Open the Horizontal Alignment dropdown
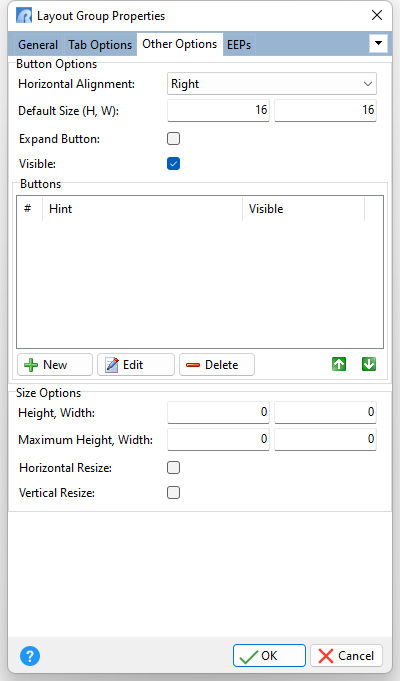The width and height of the screenshot is (400, 681). [272, 84]
